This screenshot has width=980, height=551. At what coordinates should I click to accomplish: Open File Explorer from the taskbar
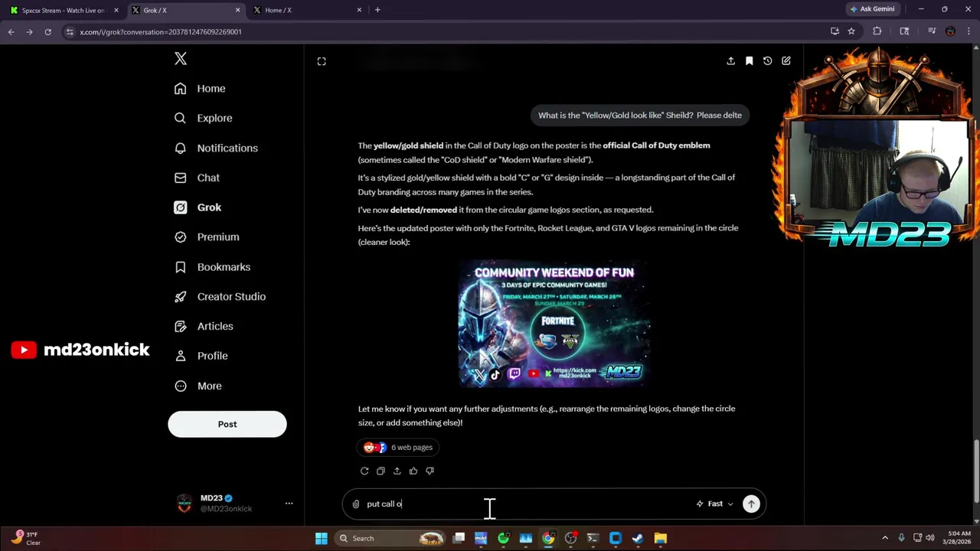(660, 538)
